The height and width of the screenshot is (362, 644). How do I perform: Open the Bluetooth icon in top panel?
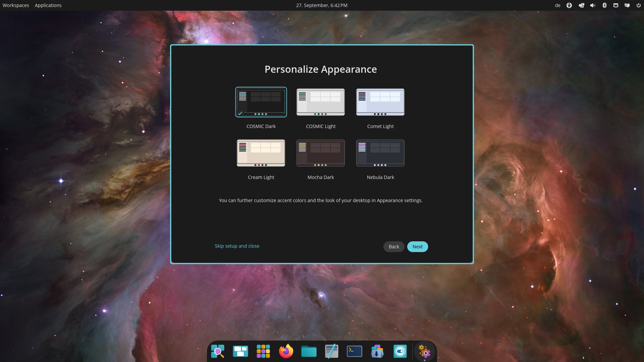[604, 5]
